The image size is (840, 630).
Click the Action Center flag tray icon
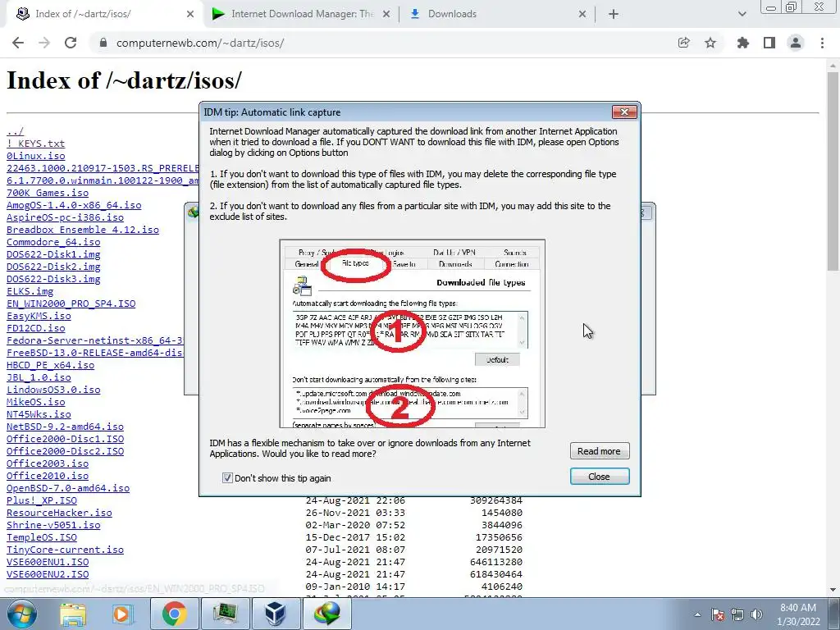(x=718, y=615)
